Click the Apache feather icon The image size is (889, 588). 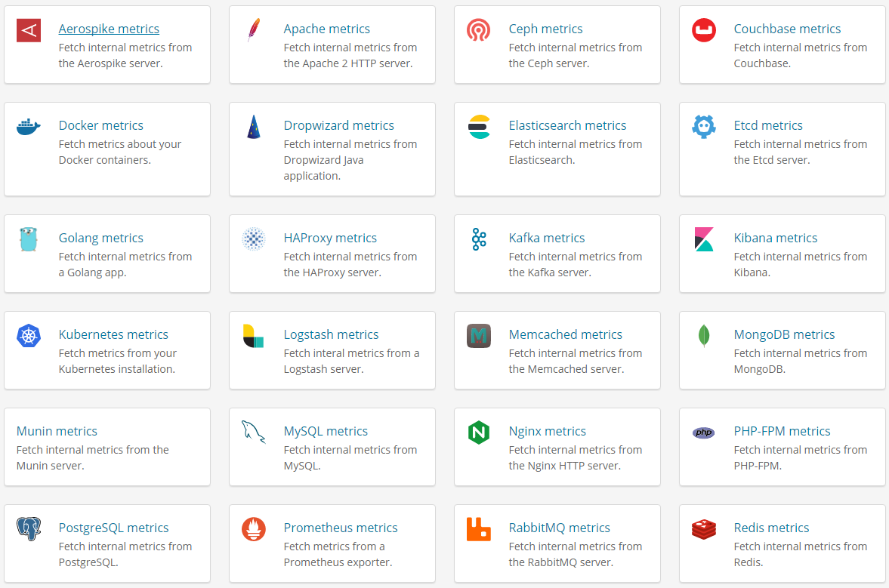tap(254, 30)
